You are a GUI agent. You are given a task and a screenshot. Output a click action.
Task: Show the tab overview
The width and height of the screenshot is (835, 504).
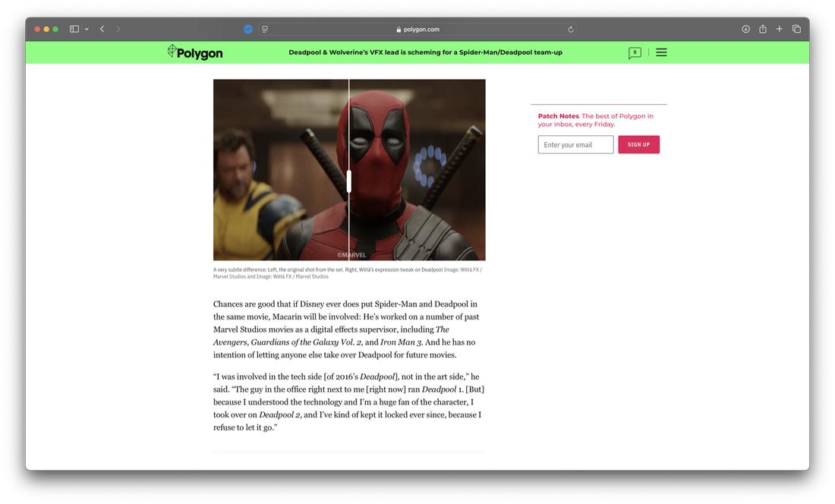pyautogui.click(x=796, y=30)
